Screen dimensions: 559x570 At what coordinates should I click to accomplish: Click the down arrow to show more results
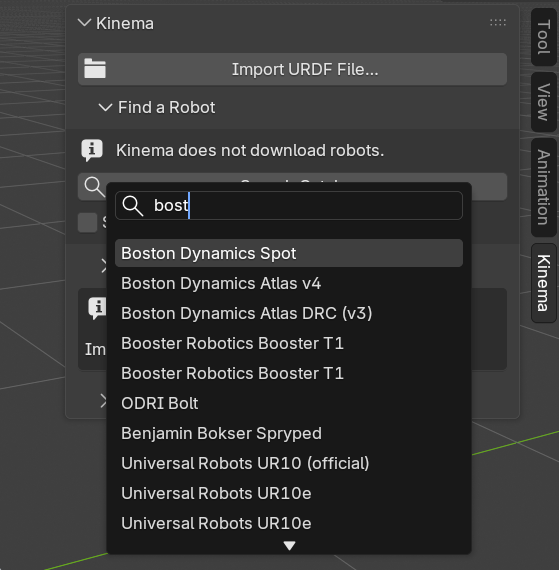[289, 545]
